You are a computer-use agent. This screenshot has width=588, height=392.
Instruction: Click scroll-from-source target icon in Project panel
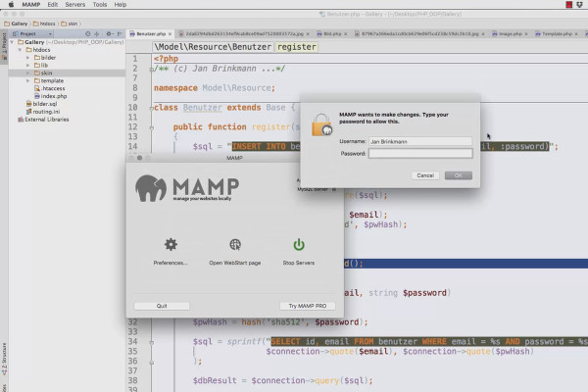point(87,33)
